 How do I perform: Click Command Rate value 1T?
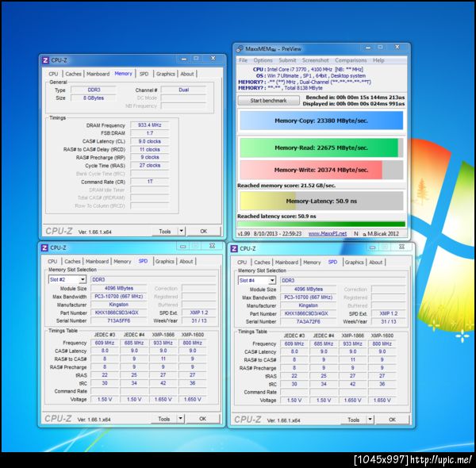149,182
